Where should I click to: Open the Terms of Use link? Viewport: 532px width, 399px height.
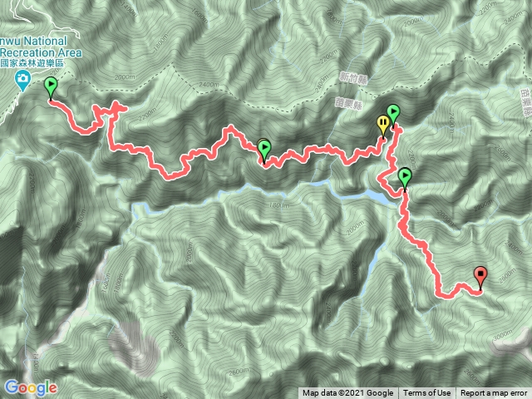[x=426, y=393]
